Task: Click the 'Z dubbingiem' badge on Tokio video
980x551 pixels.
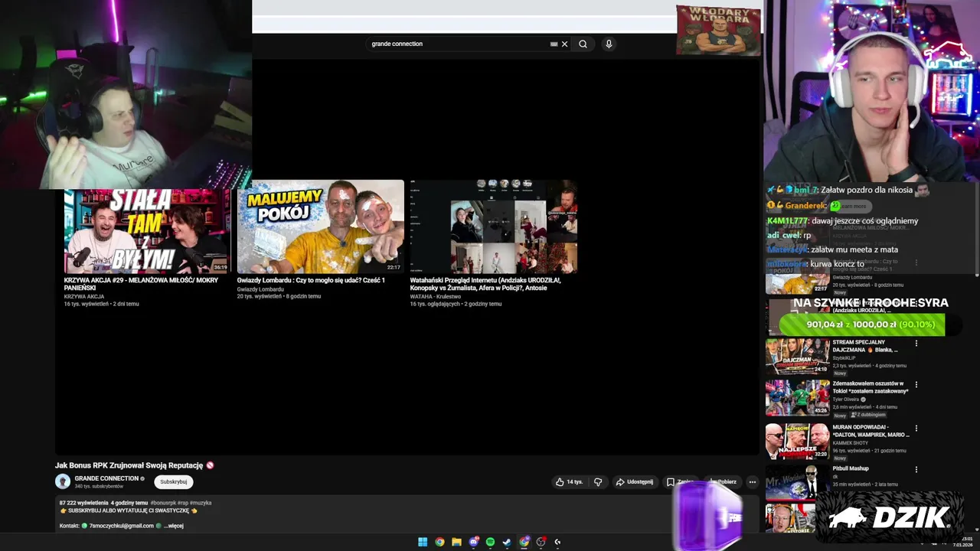Action: [867, 415]
